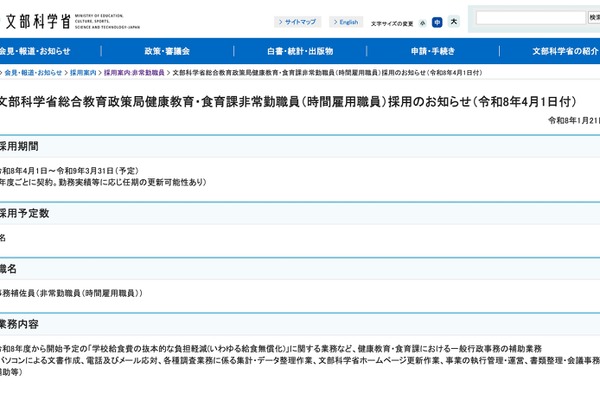The width and height of the screenshot is (600, 400).
Task: Click the 文字サイズの変更 label
Action: coord(392,24)
